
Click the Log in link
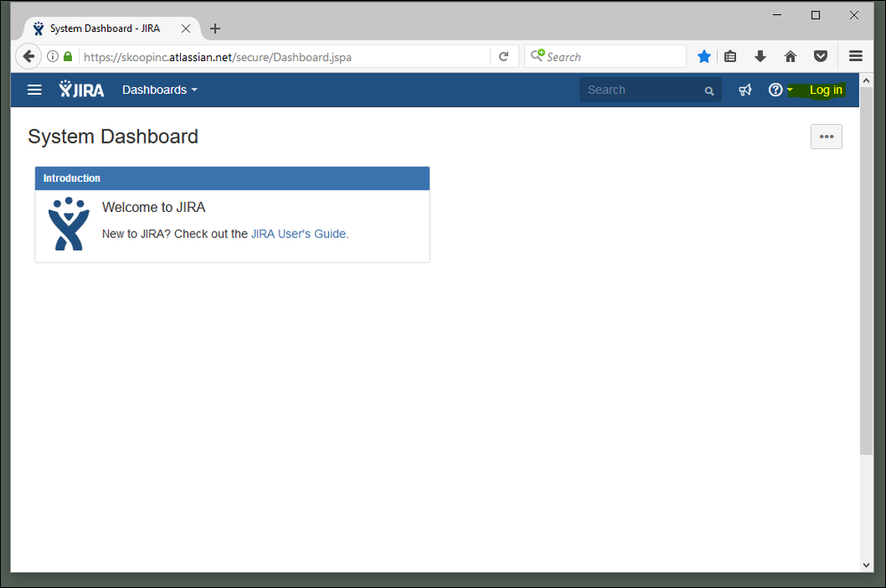click(x=826, y=90)
